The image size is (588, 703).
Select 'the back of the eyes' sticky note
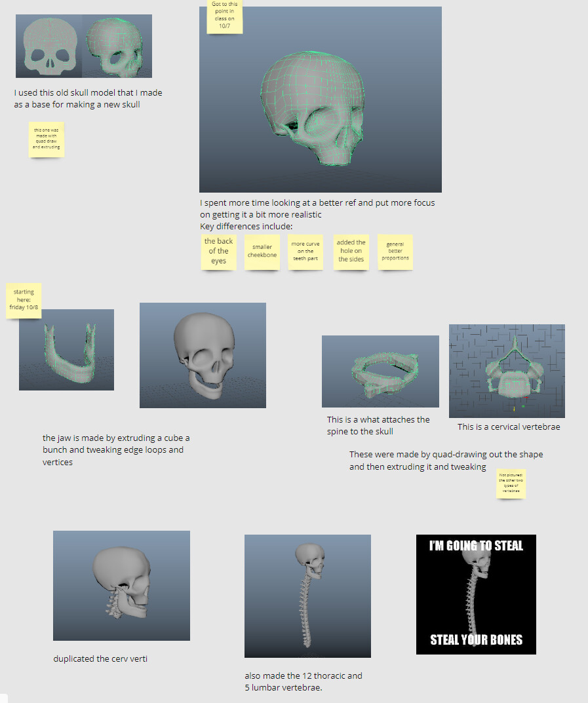(218, 252)
